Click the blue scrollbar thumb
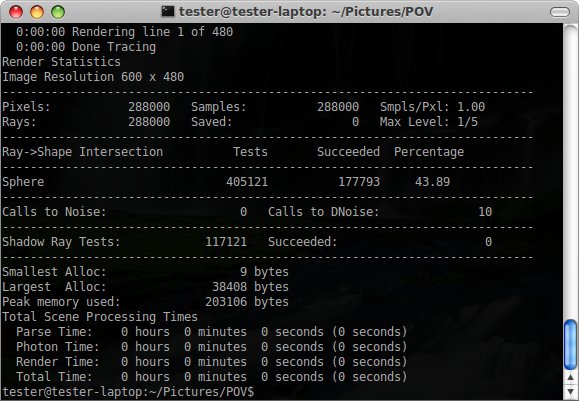The image size is (579, 401). 571,345
